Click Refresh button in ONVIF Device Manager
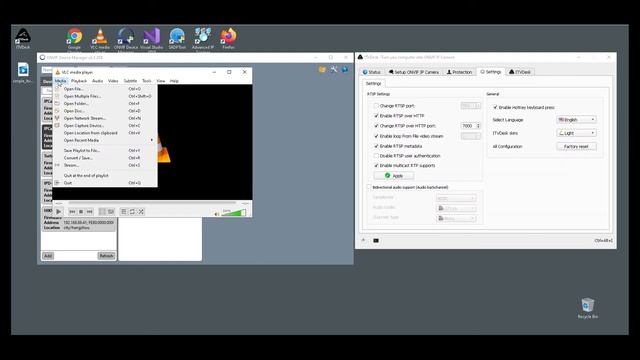The height and width of the screenshot is (360, 640). coord(106,256)
